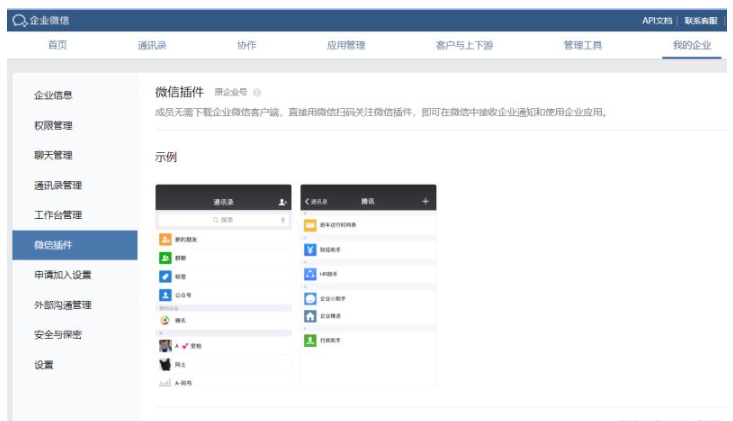733x421 pixels.
Task: Click the HR助手 icon
Action: tap(310, 274)
